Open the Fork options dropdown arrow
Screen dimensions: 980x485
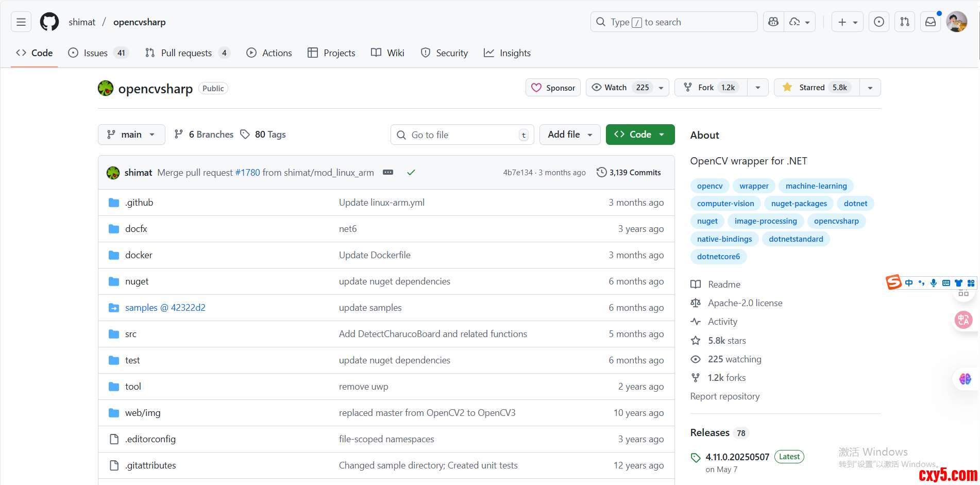757,88
